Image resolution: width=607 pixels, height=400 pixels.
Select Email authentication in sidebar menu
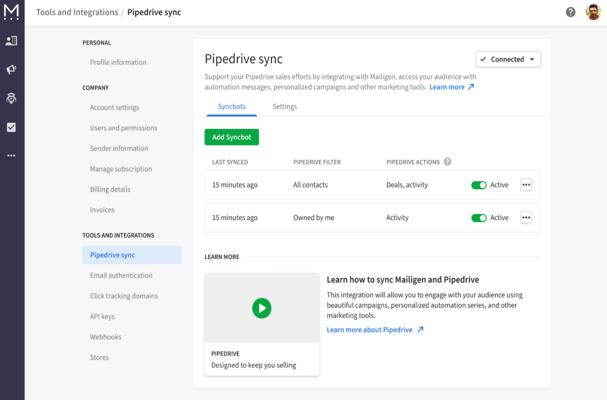pos(121,275)
